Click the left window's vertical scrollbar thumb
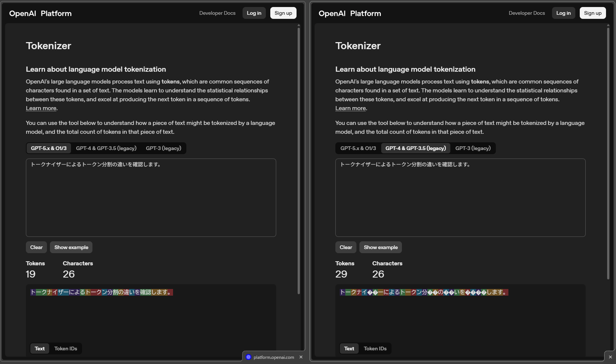The height and width of the screenshot is (364, 616). click(299, 161)
